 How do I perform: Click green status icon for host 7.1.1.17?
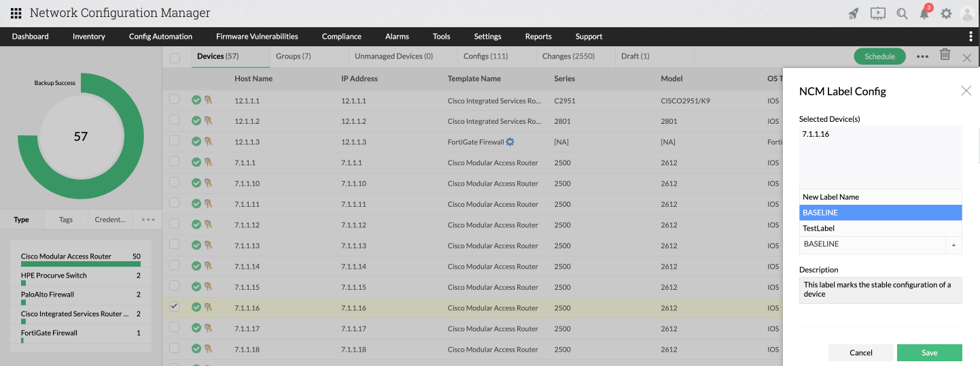pos(196,329)
